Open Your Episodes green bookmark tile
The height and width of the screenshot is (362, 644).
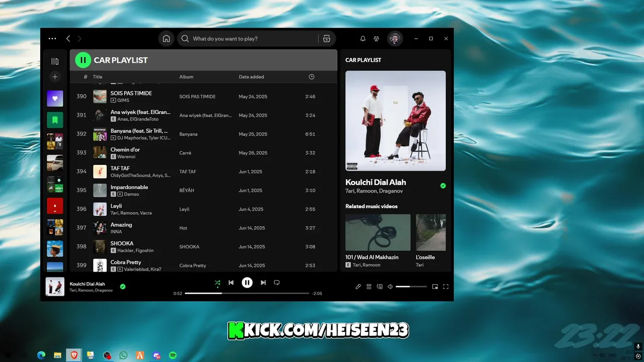coord(55,120)
